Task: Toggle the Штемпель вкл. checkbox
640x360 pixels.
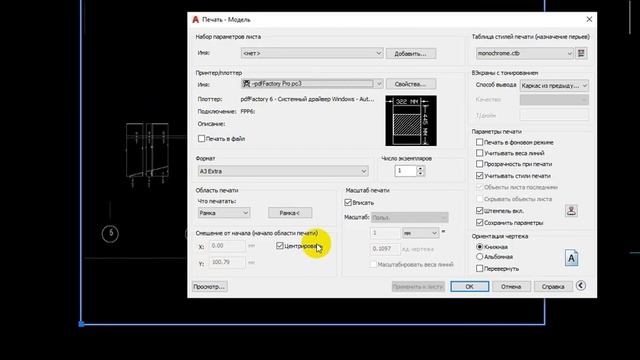Action: [480, 211]
